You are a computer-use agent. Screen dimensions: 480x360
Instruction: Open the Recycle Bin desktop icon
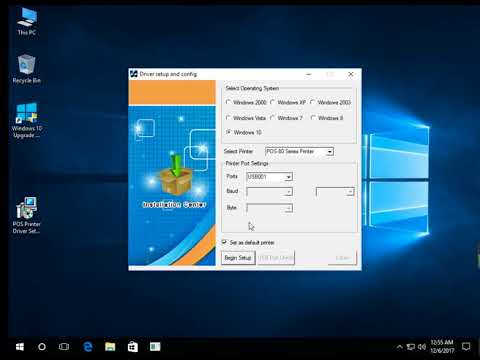[x=27, y=69]
